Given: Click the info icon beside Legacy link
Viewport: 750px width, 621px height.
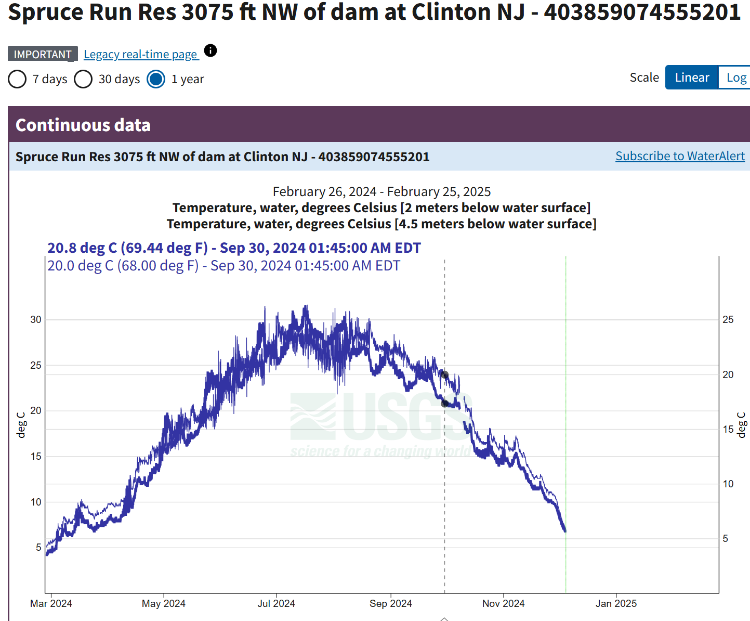Looking at the screenshot, I should pos(210,50).
